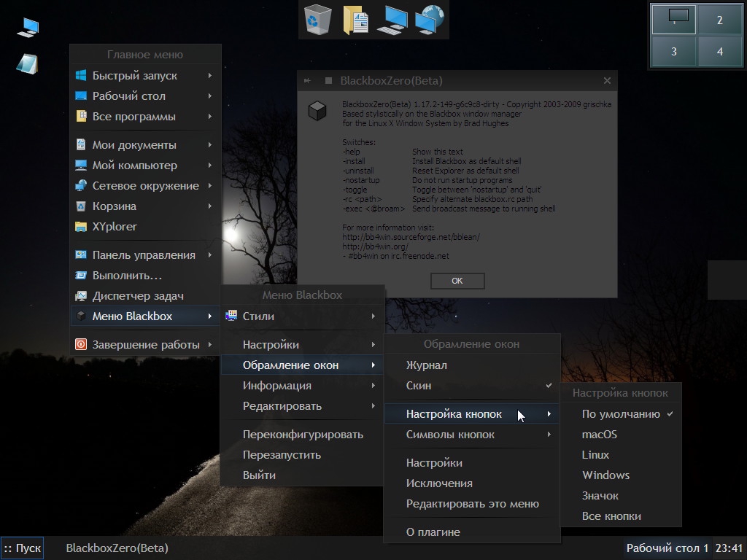Click the http://bb4win.org/ text in the dialog
The width and height of the screenshot is (747, 560).
[x=376, y=246]
